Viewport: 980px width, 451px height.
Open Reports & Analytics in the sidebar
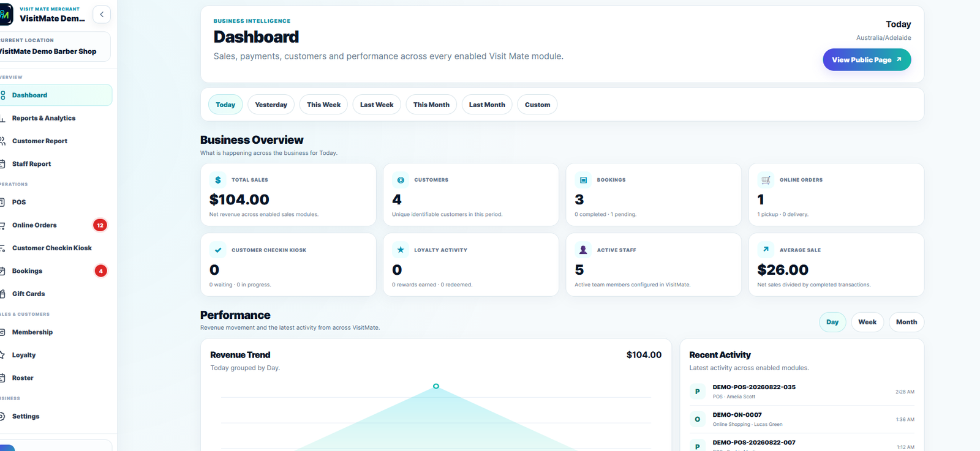tap(55, 118)
